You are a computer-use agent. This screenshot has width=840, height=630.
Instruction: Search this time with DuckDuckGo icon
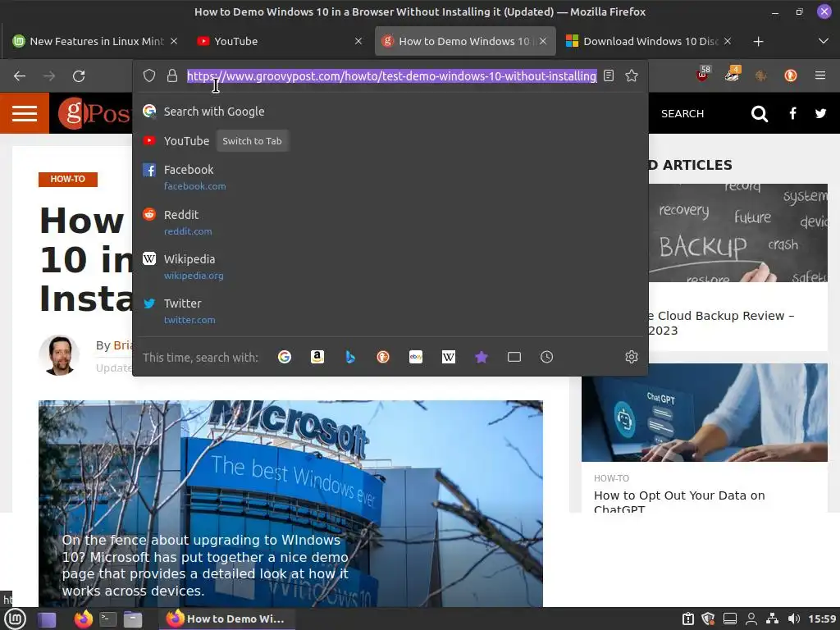point(383,357)
